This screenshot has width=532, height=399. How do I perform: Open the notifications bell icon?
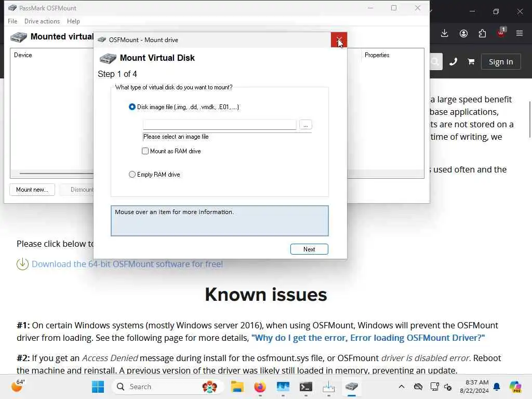(497, 387)
